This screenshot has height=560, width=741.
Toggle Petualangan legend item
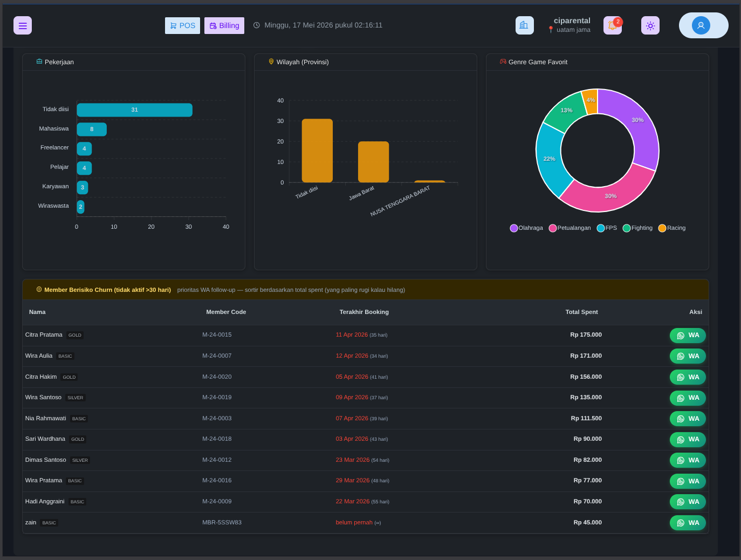570,228
